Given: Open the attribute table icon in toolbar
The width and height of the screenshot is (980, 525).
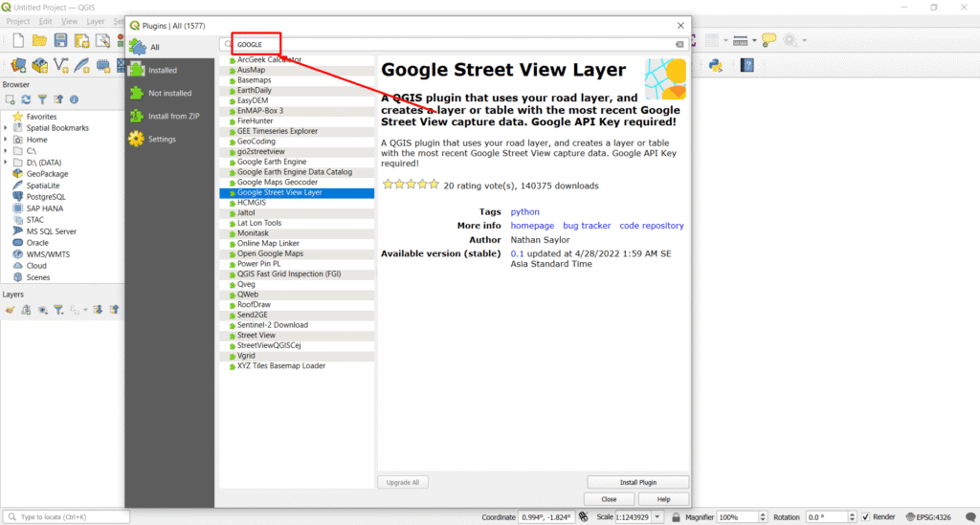Looking at the screenshot, I should click(x=712, y=41).
